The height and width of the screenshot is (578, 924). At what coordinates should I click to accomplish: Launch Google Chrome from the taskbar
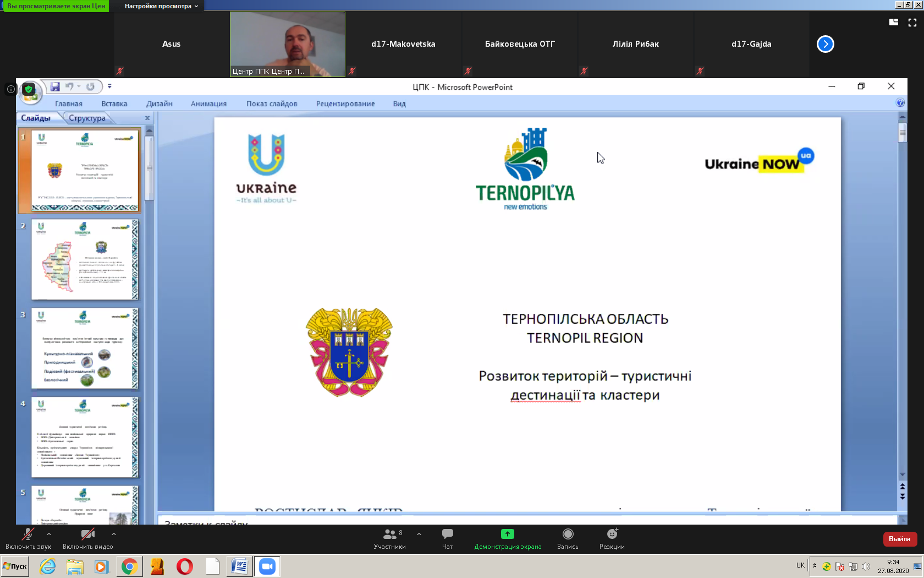click(x=129, y=566)
